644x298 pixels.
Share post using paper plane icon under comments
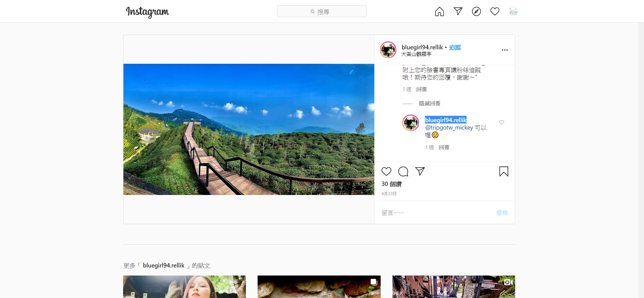click(x=420, y=171)
